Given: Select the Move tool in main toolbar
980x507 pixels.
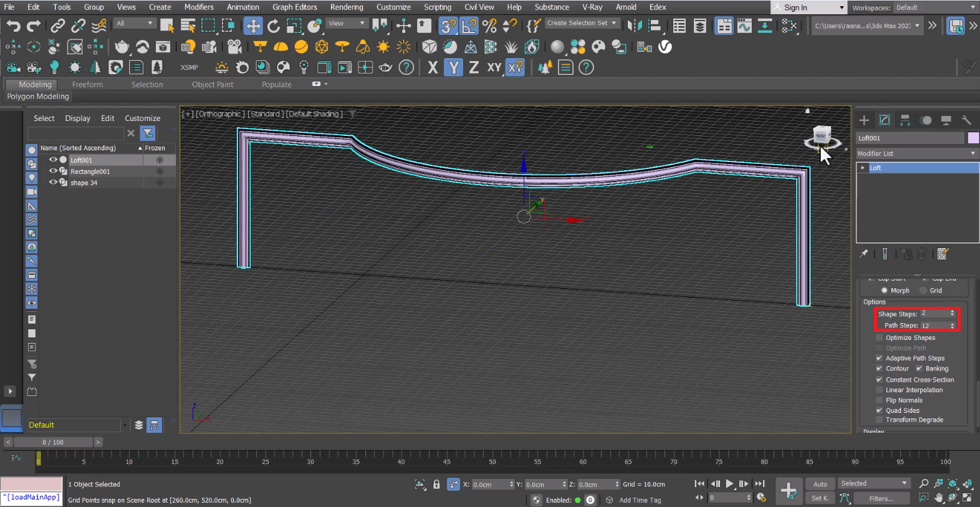Looking at the screenshot, I should pyautogui.click(x=252, y=26).
